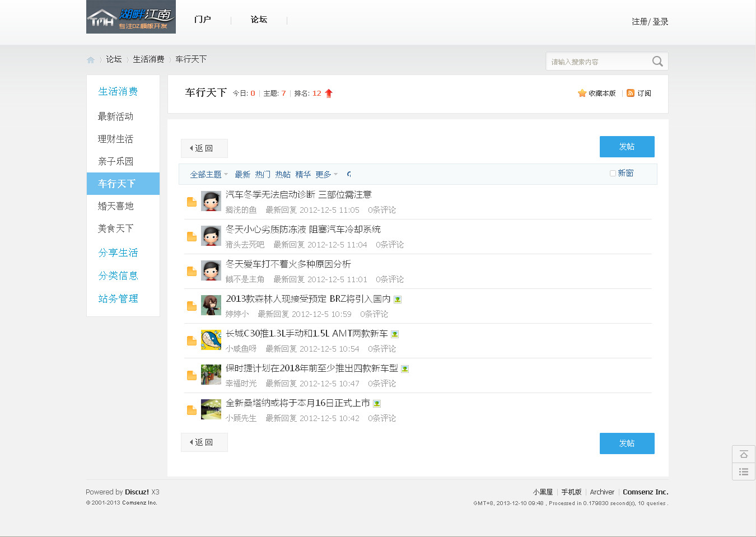Click the 收藏本版 star icon

(x=582, y=93)
